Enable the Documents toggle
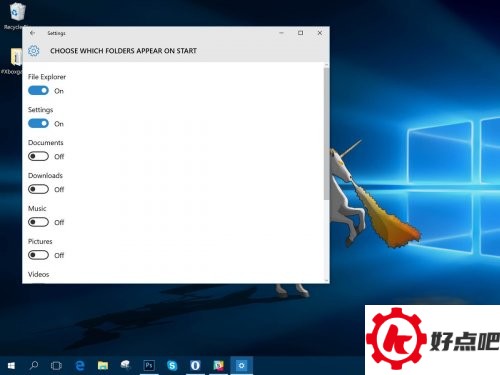The height and width of the screenshot is (375, 500). pos(38,156)
